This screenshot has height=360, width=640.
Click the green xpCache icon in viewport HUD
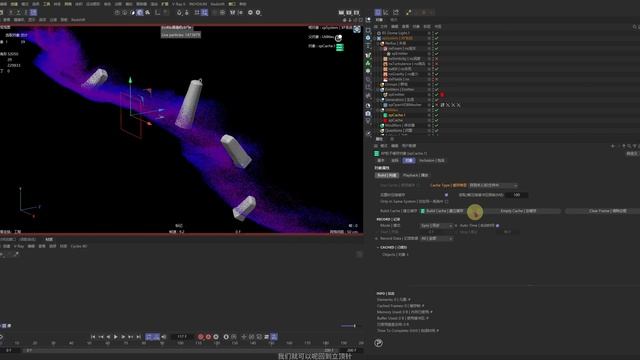tap(340, 47)
